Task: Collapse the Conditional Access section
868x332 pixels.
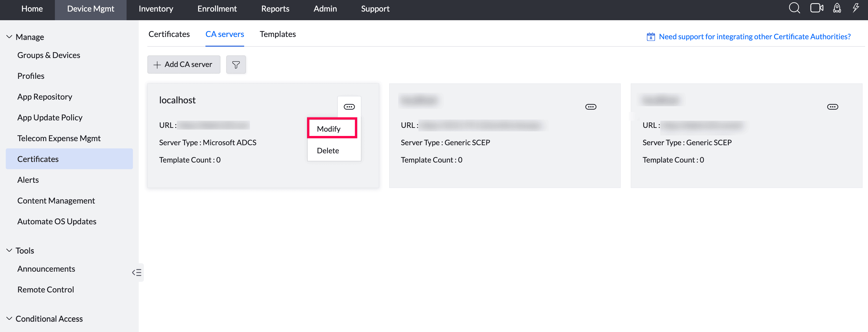Action: click(x=10, y=318)
